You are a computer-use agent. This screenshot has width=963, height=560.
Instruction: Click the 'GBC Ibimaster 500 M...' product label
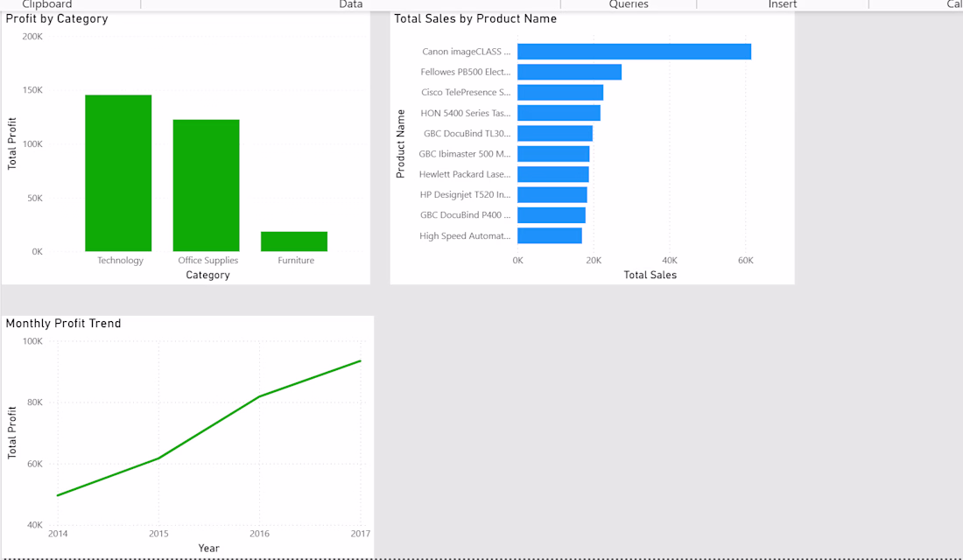click(465, 153)
